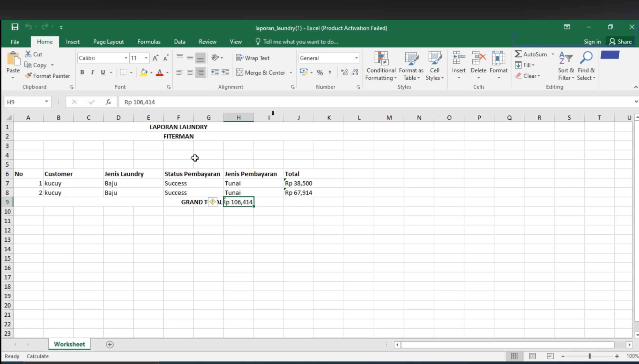
Task: Expand the Name Box H9 dropdown
Action: point(47,101)
